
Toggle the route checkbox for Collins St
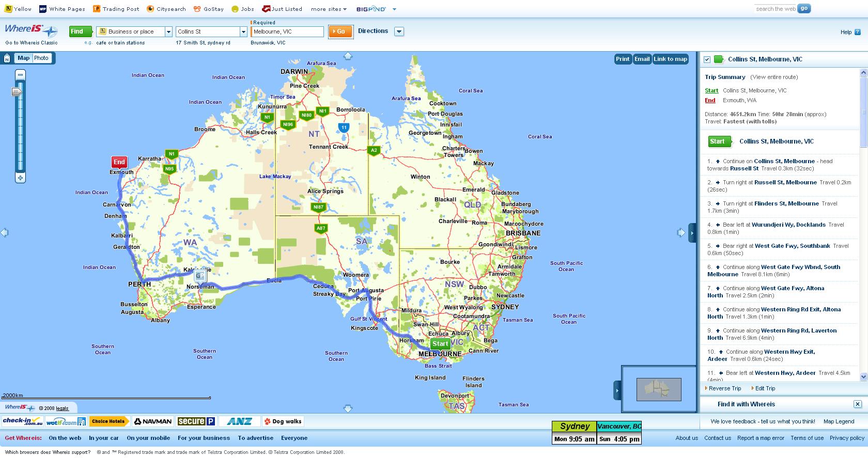707,60
